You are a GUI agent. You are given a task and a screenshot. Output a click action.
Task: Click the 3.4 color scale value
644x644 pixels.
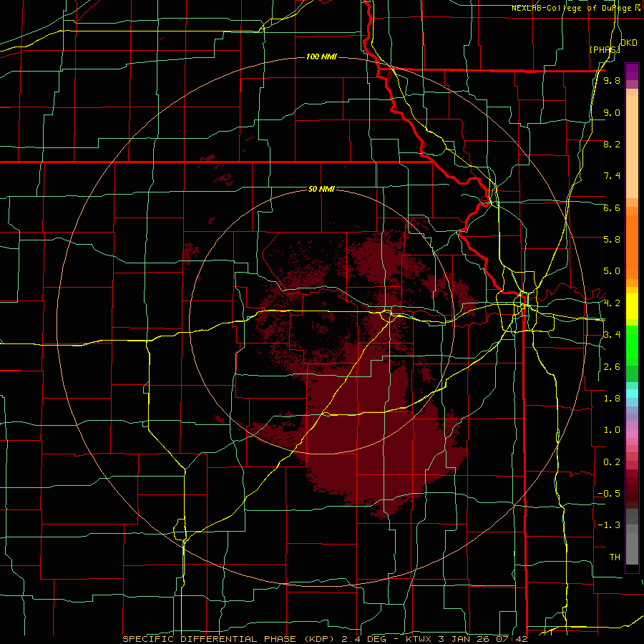tap(612, 335)
